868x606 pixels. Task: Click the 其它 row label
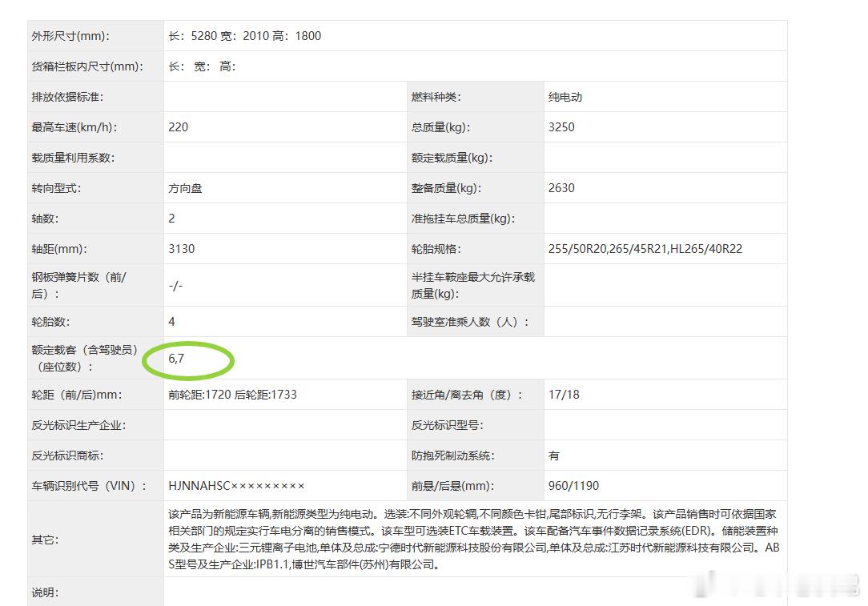[x=45, y=540]
